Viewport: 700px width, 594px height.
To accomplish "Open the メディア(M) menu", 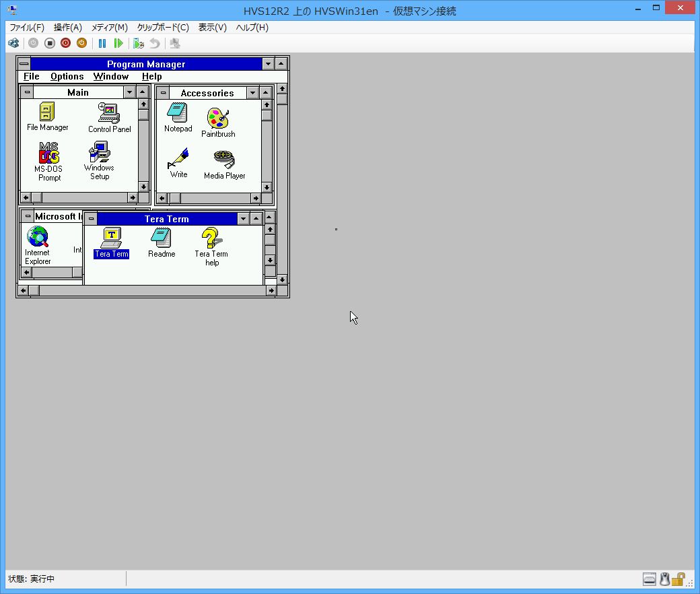I will pyautogui.click(x=109, y=27).
